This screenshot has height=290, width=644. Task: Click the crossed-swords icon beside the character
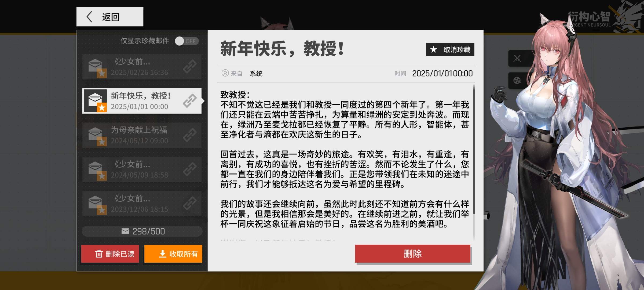pos(517,58)
